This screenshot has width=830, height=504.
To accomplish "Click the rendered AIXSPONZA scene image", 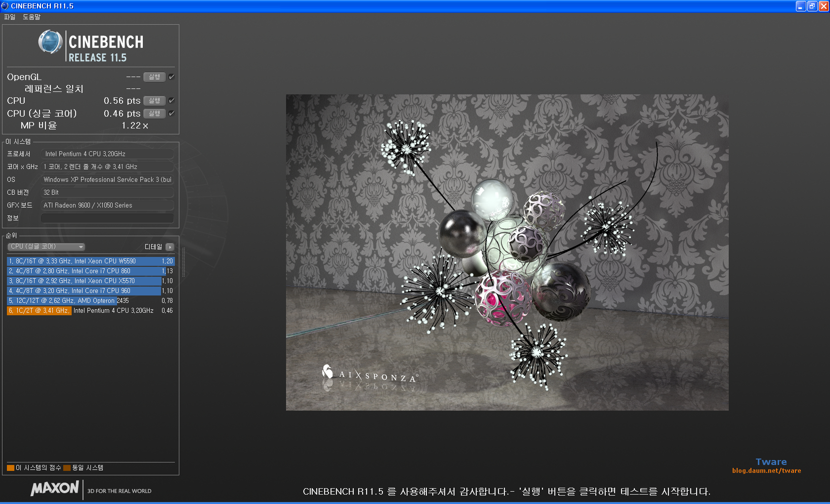I will point(507,252).
